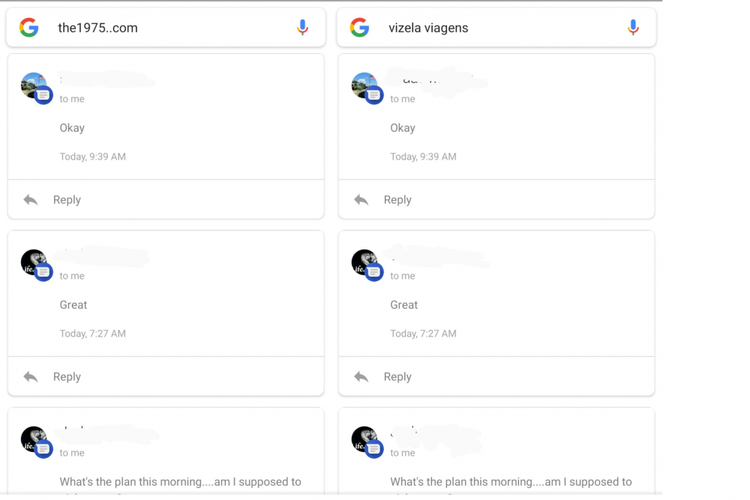Click the Google logo beside vizela viagens

pos(360,27)
